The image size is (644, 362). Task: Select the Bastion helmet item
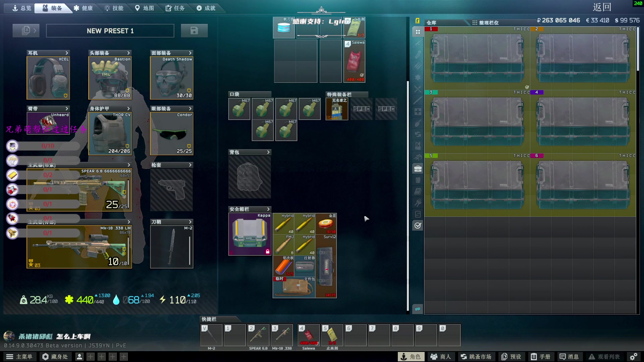pyautogui.click(x=110, y=78)
